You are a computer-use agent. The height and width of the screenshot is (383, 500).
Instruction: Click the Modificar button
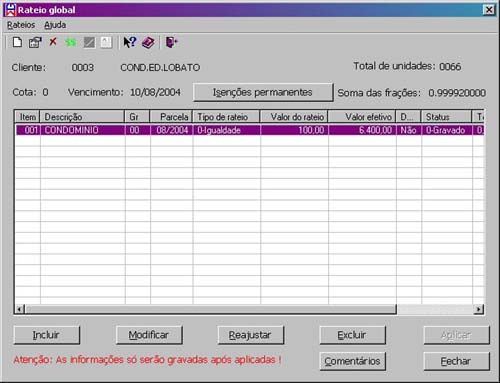point(149,335)
